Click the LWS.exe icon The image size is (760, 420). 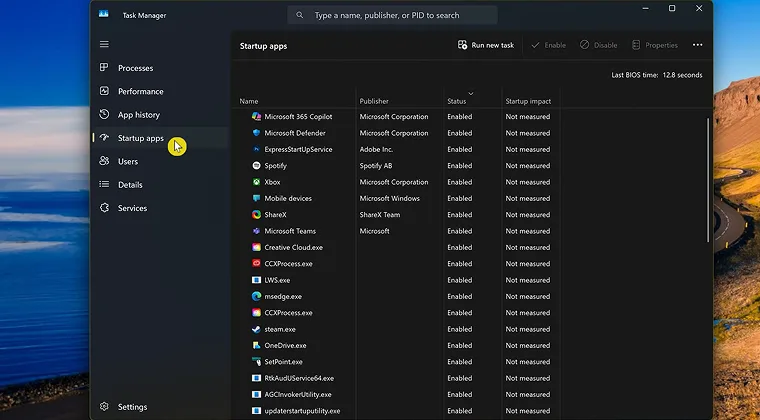point(256,280)
